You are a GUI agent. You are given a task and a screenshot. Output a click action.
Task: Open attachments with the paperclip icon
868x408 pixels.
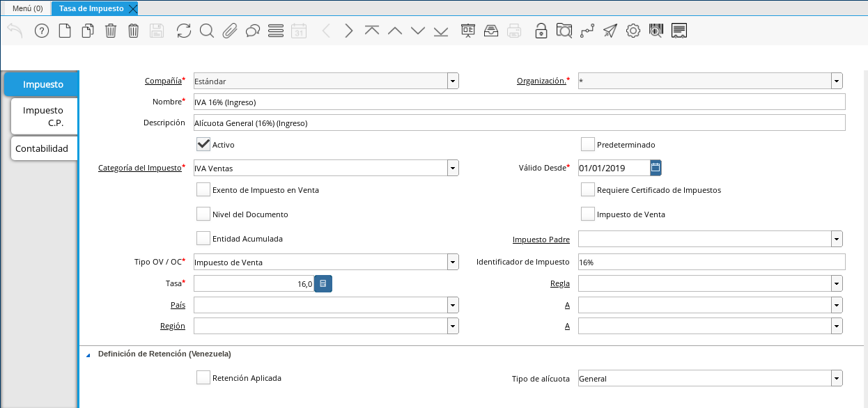(230, 31)
